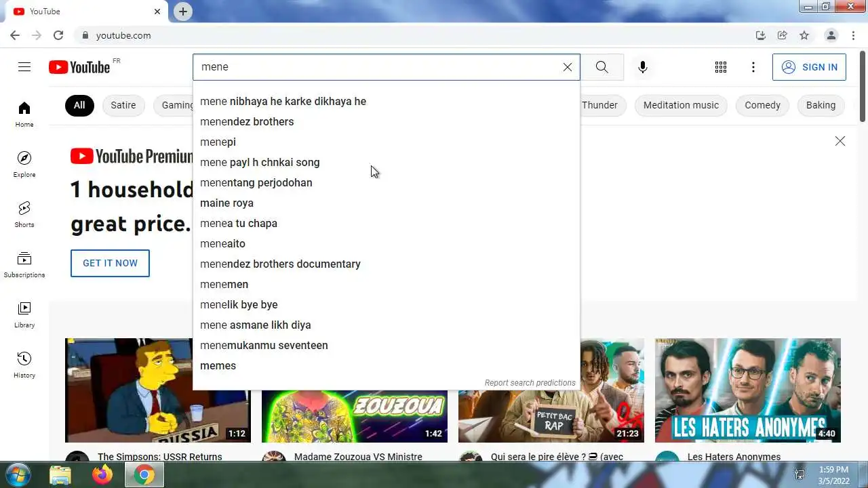Choose the 'menea tu chapa' suggestion
Viewport: 868px width, 488px height.
click(x=387, y=224)
